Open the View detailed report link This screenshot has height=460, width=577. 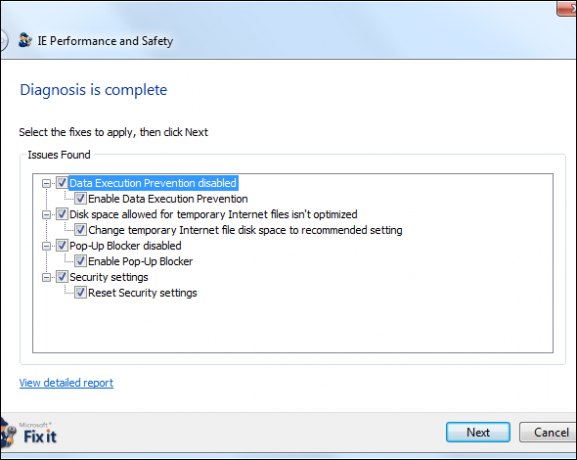tap(66, 383)
